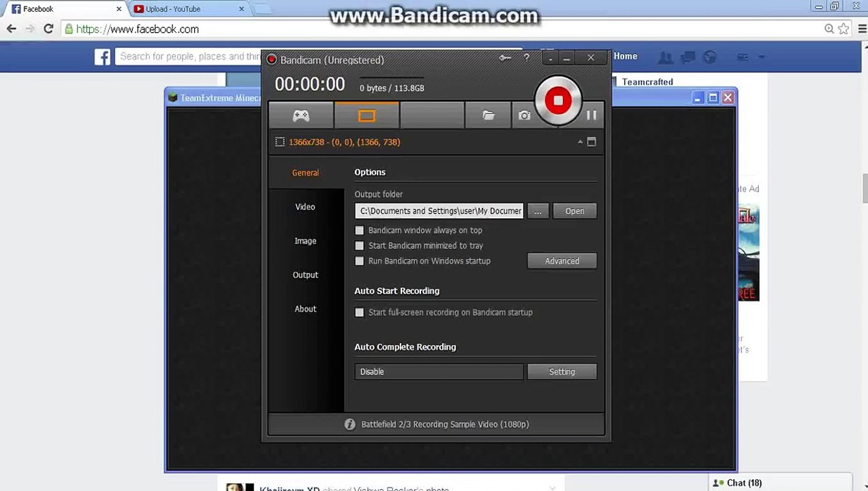Click the camera screenshot capture icon
868x491 pixels.
(524, 116)
